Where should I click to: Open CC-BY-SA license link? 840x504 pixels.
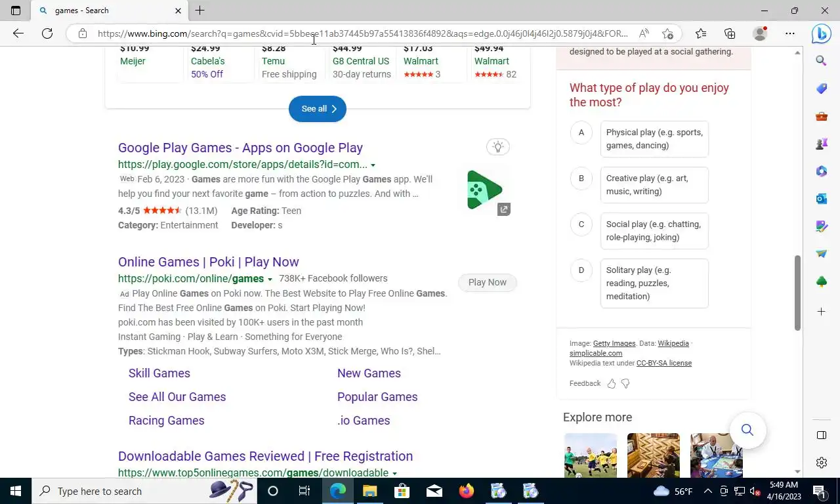point(664,364)
